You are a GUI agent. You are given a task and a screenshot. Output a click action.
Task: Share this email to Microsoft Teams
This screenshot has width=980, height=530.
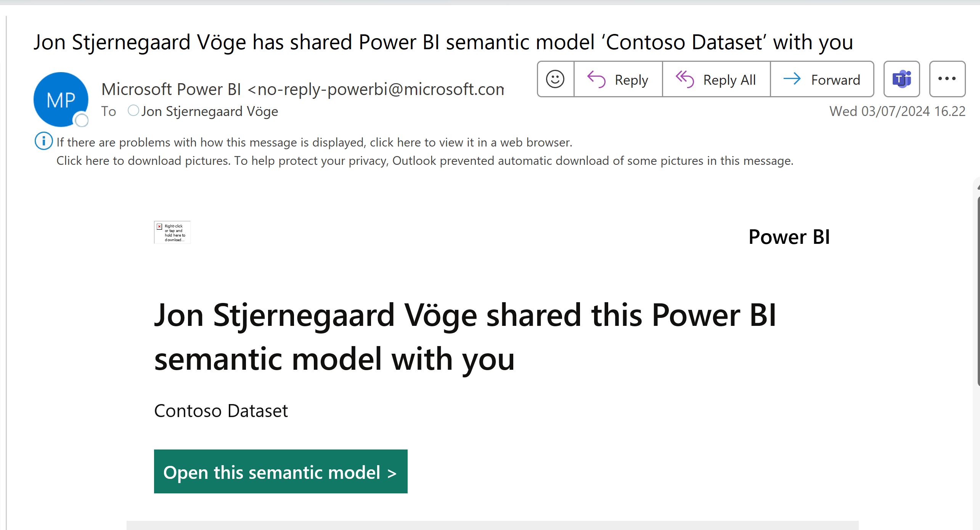[901, 79]
